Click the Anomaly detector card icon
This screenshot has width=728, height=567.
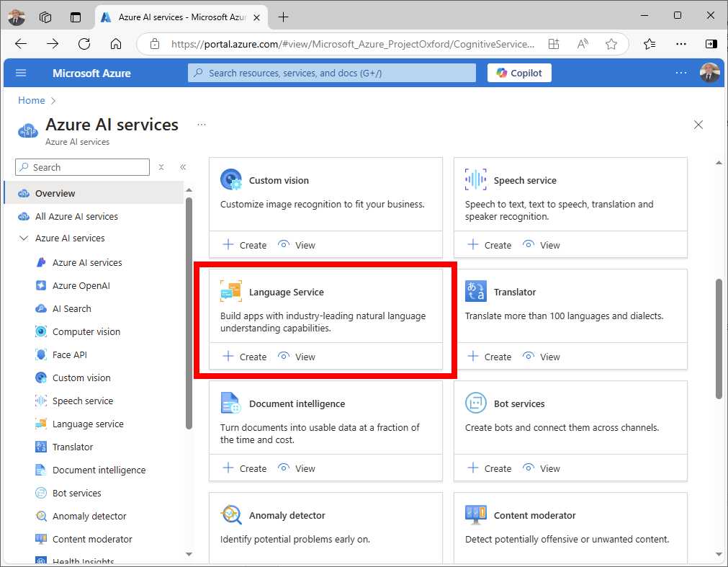tap(230, 514)
